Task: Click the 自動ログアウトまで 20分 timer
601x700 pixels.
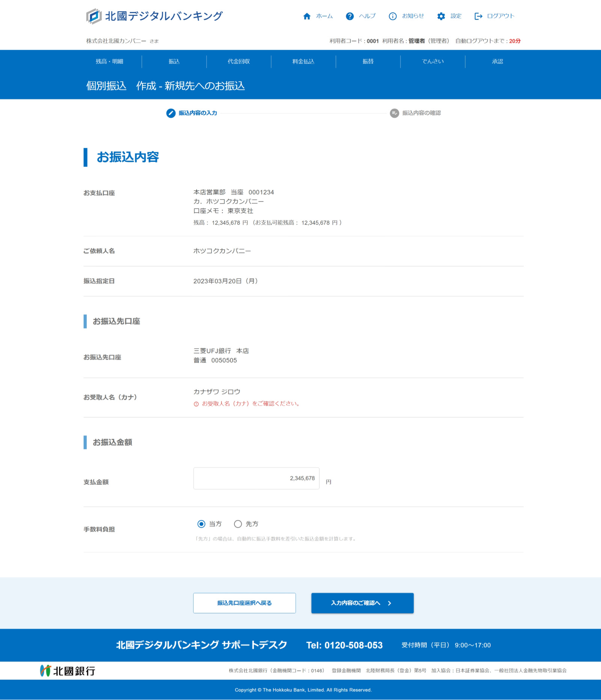Action: click(x=488, y=41)
